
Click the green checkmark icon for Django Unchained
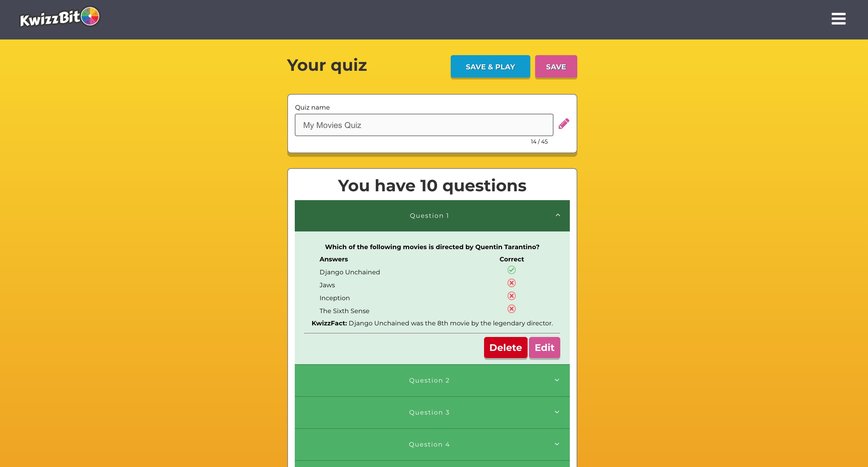[512, 270]
